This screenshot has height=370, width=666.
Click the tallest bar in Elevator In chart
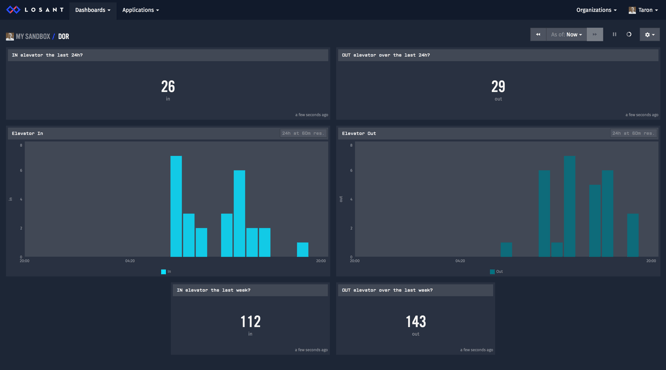click(x=176, y=206)
